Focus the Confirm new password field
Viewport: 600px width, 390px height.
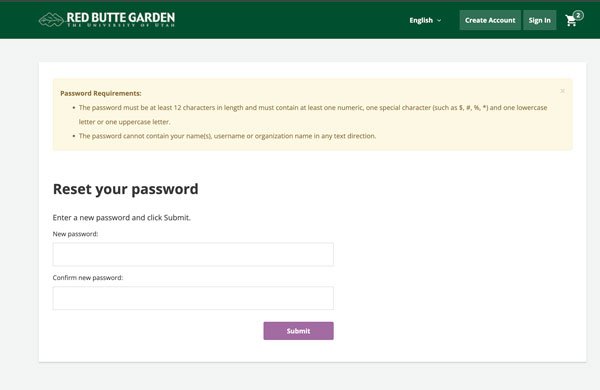coord(193,298)
